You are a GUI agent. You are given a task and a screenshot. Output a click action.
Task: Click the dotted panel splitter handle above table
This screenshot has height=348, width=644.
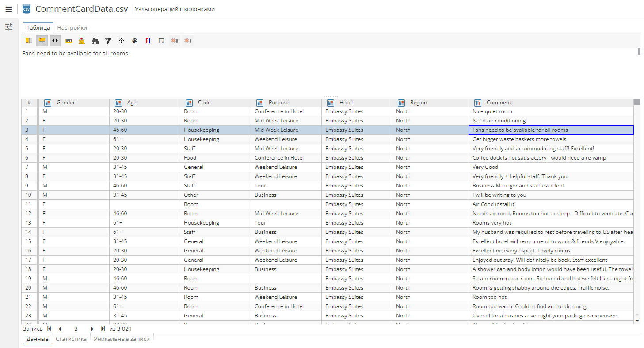pos(331,96)
